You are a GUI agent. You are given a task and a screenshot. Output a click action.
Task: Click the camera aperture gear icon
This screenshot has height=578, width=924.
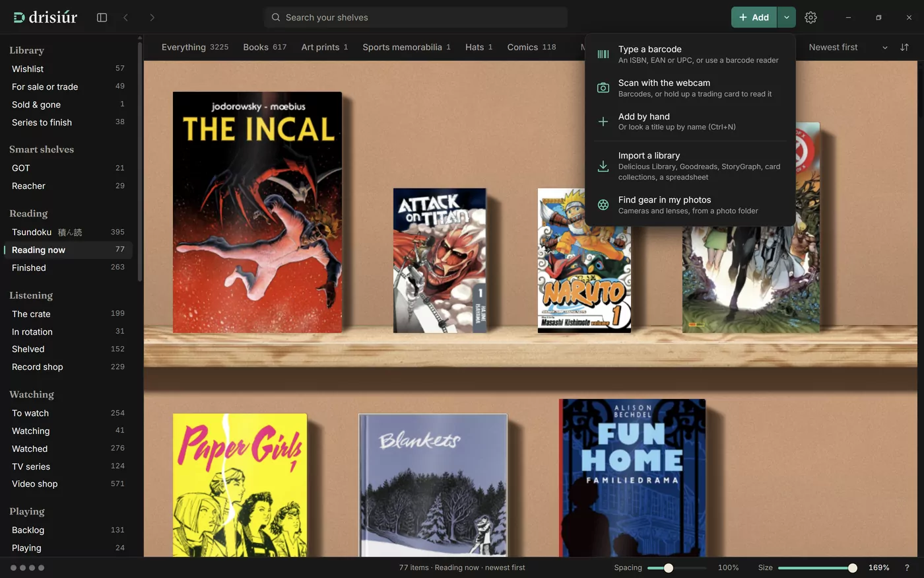pyautogui.click(x=603, y=205)
